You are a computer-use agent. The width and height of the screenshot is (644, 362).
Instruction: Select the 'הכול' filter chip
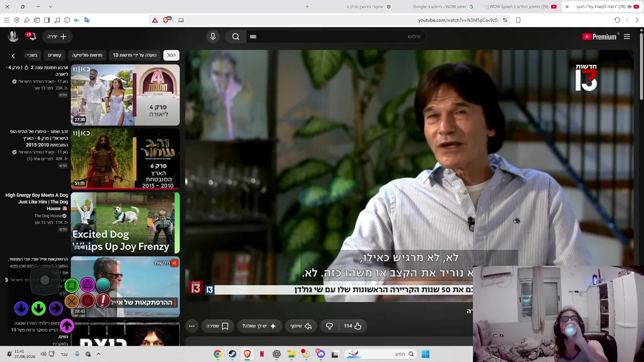pos(172,55)
